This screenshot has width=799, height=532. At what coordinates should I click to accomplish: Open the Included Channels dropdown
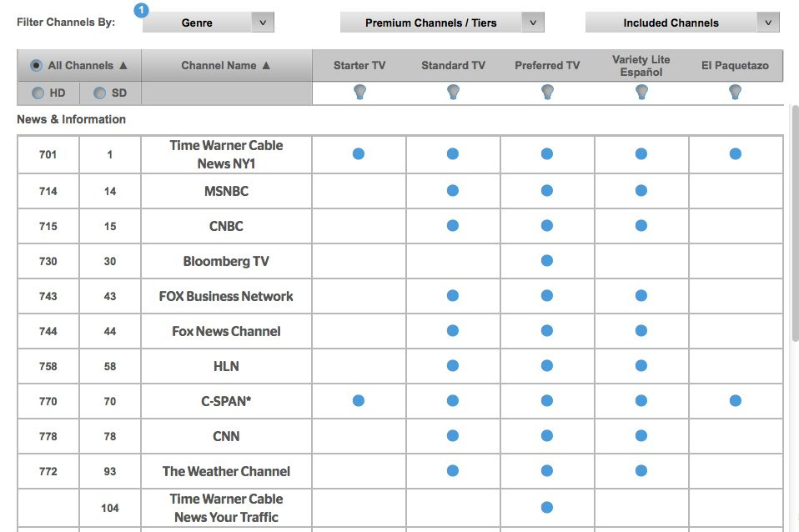[682, 23]
